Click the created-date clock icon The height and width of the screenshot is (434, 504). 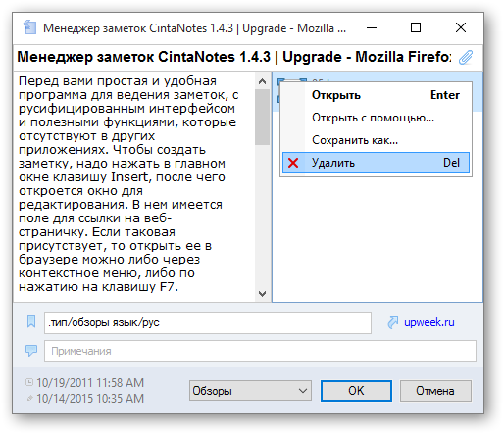click(x=29, y=382)
